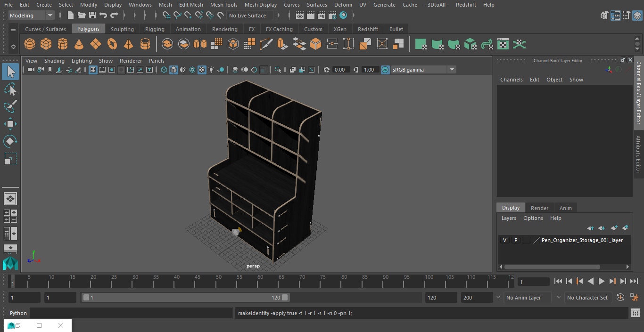Create a polygon torus from the shelf

tap(112, 44)
